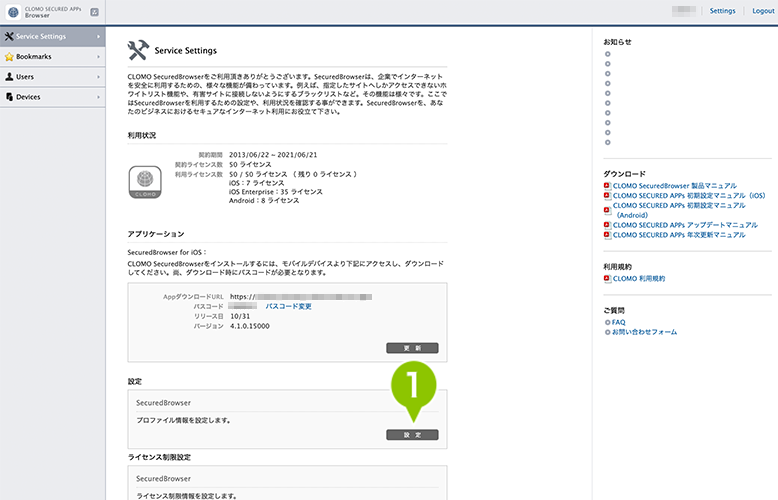Expand the Users arrow

pos(98,77)
